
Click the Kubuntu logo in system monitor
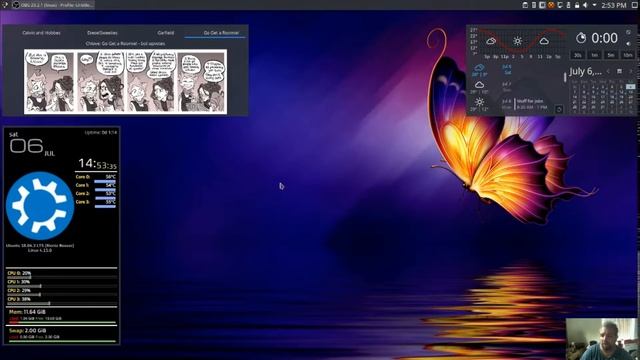click(x=40, y=206)
